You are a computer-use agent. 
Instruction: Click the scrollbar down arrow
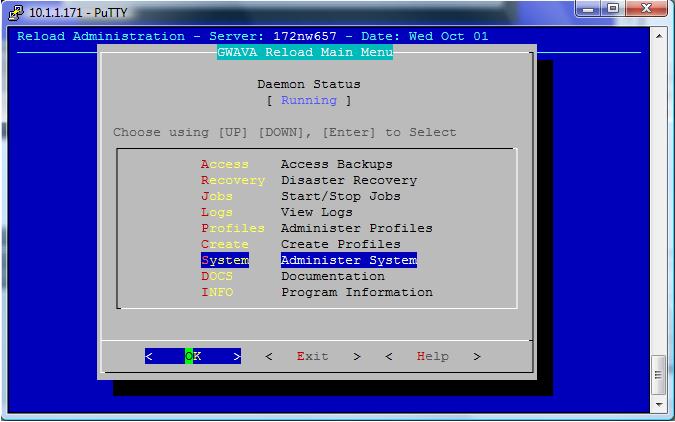click(x=659, y=405)
